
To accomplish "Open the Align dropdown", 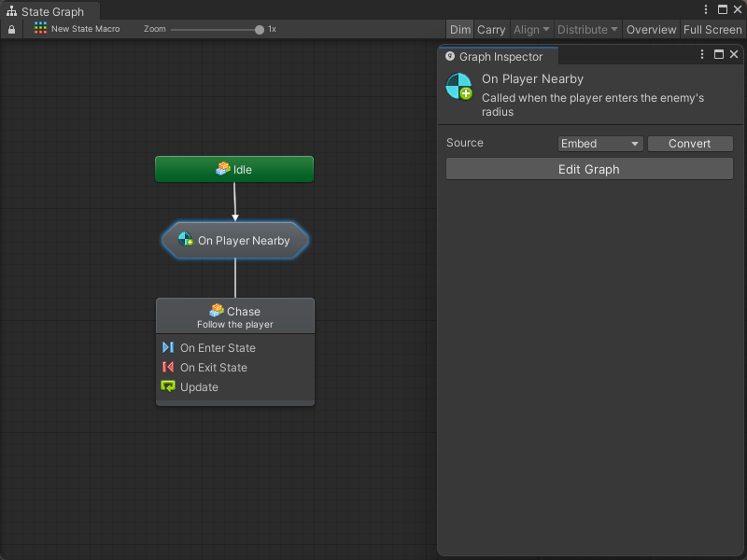I will 531,30.
